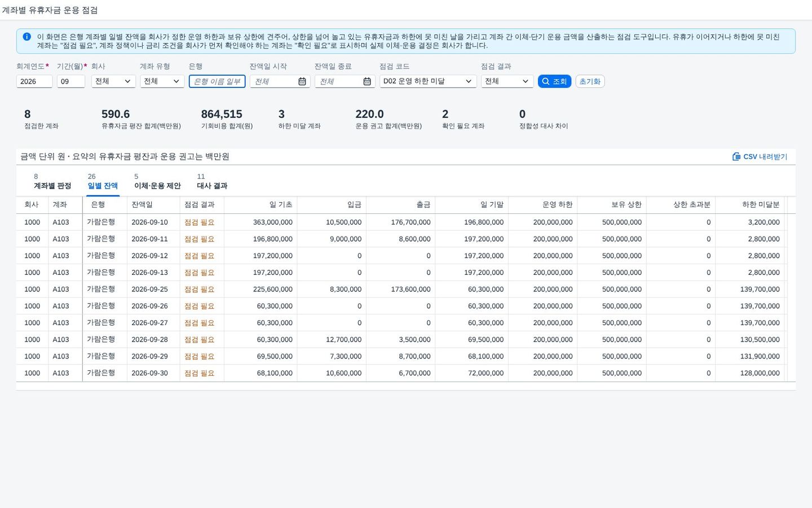Click the 220.0 운용 권고 합계 summary
Image resolution: width=812 pixels, height=508 pixels.
click(x=389, y=119)
